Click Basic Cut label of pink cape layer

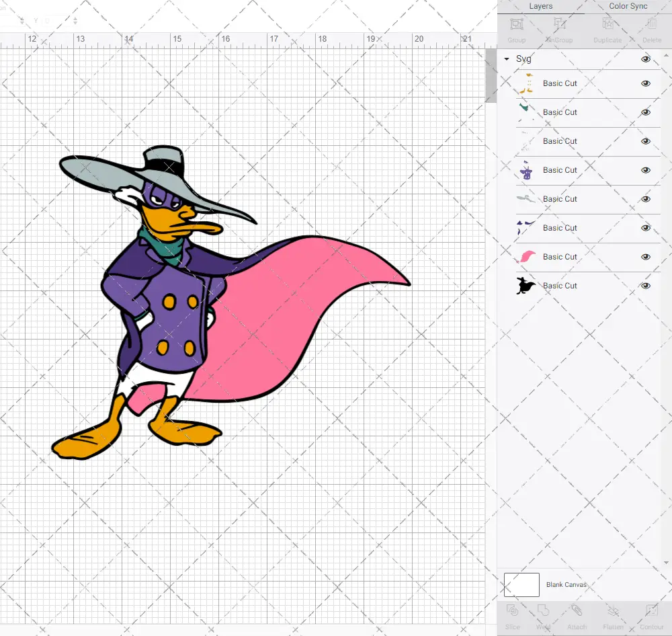560,256
